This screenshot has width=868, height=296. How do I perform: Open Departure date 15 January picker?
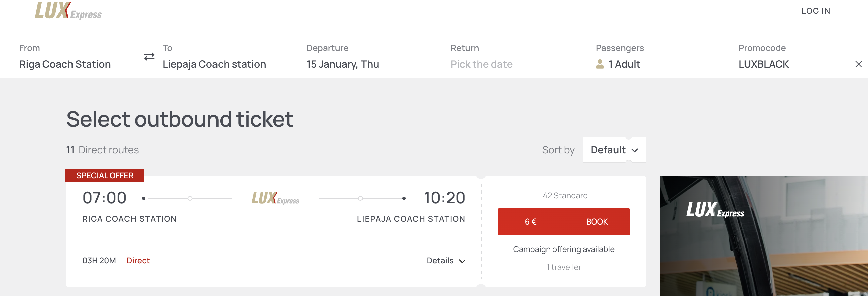[342, 64]
